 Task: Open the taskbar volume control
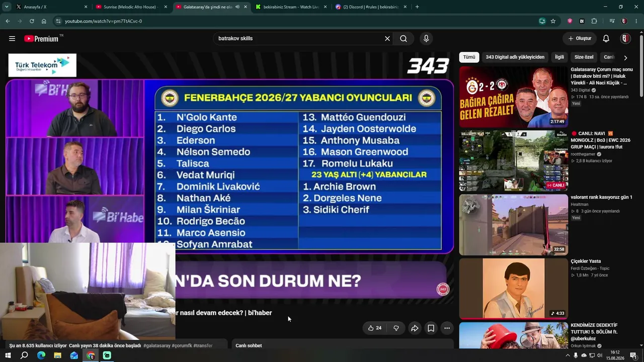[x=600, y=355]
